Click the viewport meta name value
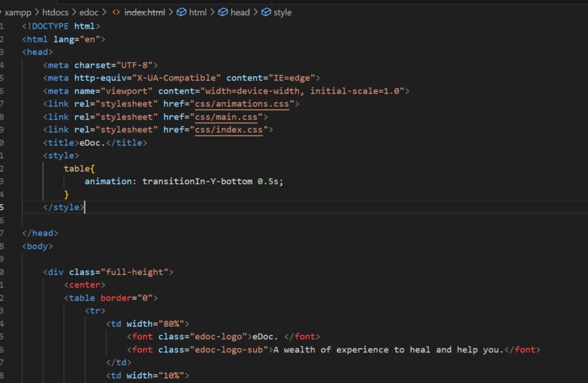This screenshot has height=383, width=588. [x=127, y=91]
